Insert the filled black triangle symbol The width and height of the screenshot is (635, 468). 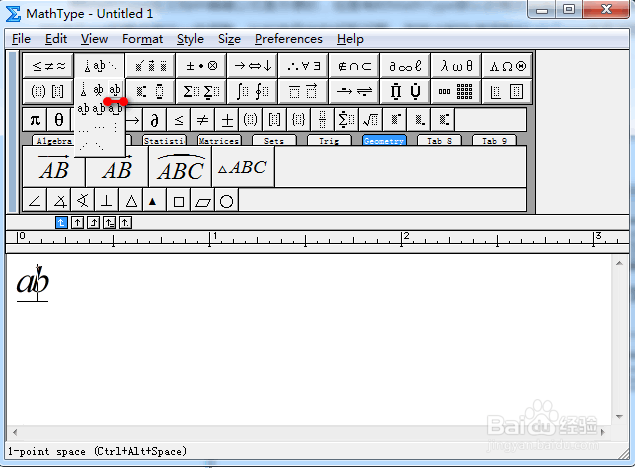(x=154, y=200)
